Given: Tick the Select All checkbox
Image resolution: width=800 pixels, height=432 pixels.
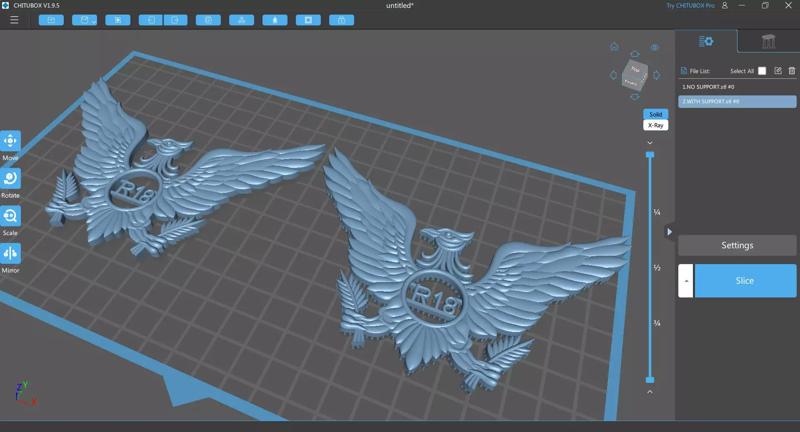Looking at the screenshot, I should tap(762, 71).
